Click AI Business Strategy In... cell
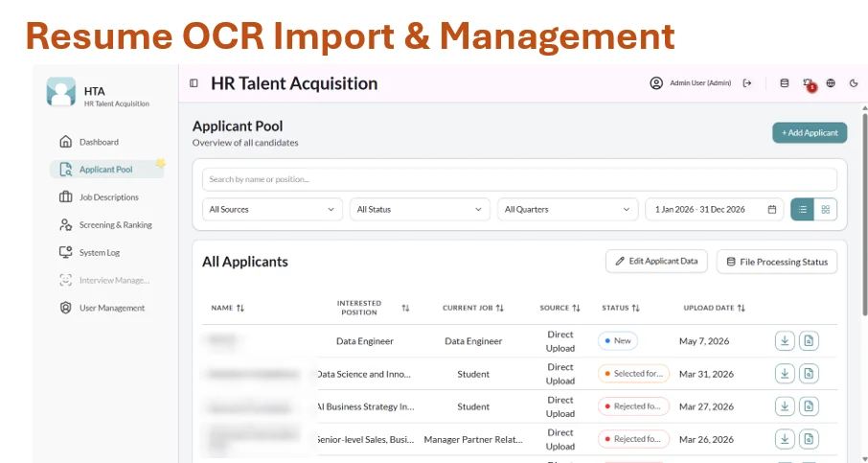The width and height of the screenshot is (868, 463). pos(366,406)
